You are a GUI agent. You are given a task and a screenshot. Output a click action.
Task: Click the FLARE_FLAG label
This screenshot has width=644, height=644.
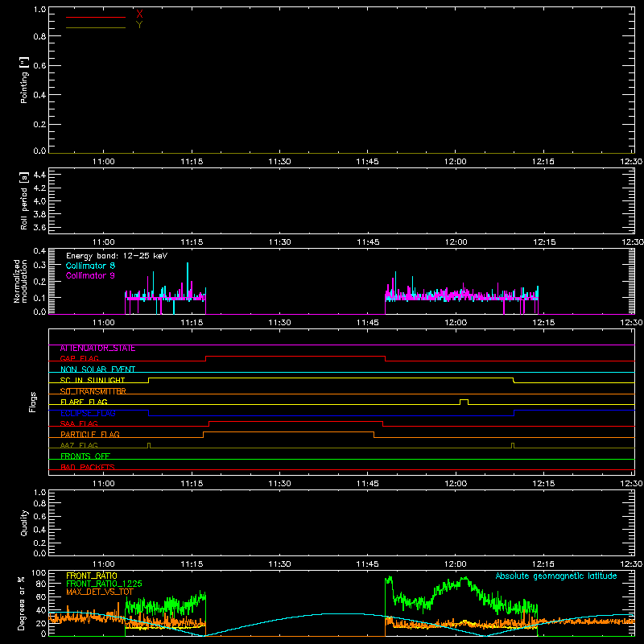pyautogui.click(x=84, y=402)
